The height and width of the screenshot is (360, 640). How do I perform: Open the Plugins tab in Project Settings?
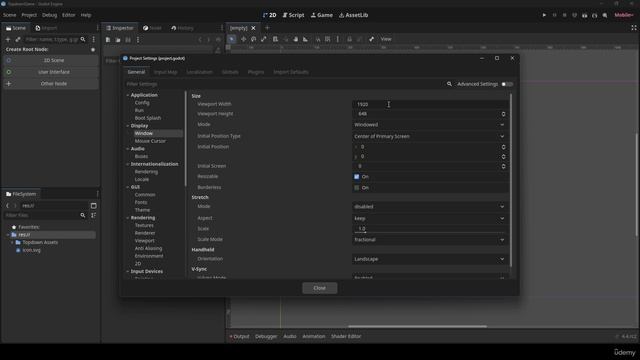coord(256,72)
